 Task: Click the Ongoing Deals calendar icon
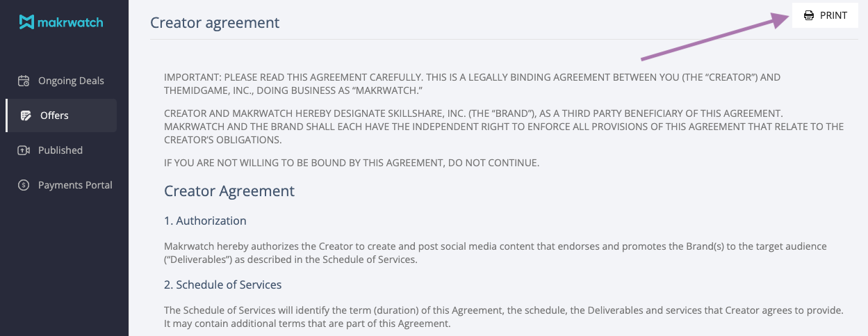pos(24,81)
